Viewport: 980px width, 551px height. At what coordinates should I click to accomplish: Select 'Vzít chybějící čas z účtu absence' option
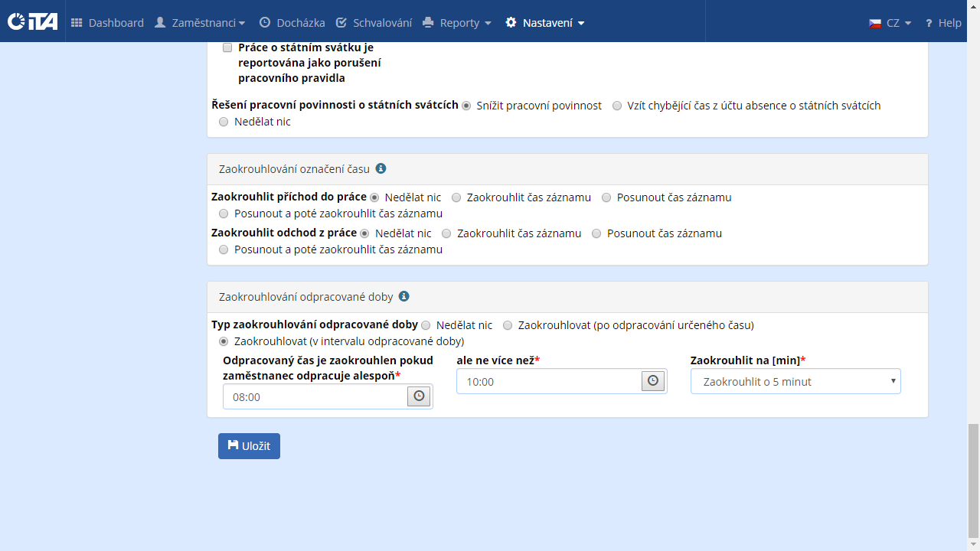tap(617, 106)
